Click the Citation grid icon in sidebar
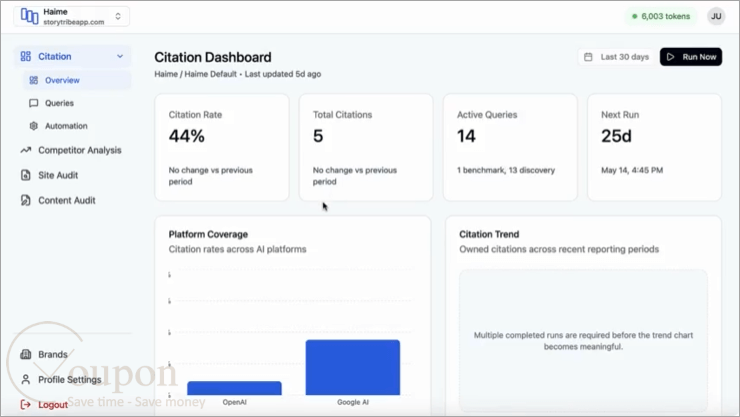Image resolution: width=740 pixels, height=417 pixels. click(25, 57)
